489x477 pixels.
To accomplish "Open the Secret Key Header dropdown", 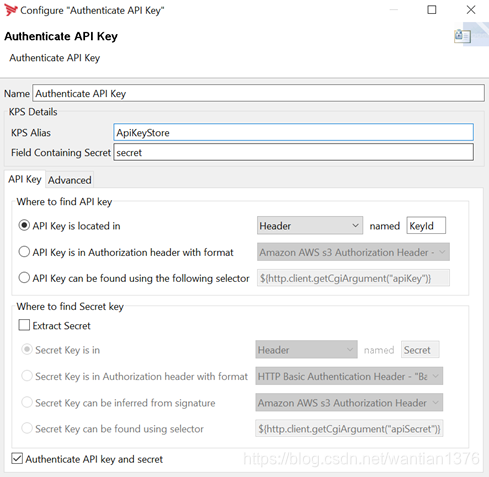I will coord(306,350).
